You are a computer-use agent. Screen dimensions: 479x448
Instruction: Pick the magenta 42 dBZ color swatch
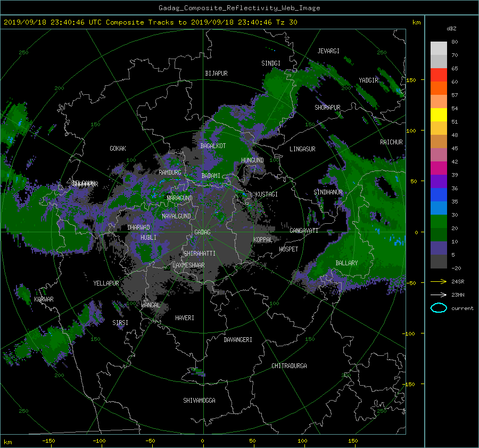coord(439,168)
